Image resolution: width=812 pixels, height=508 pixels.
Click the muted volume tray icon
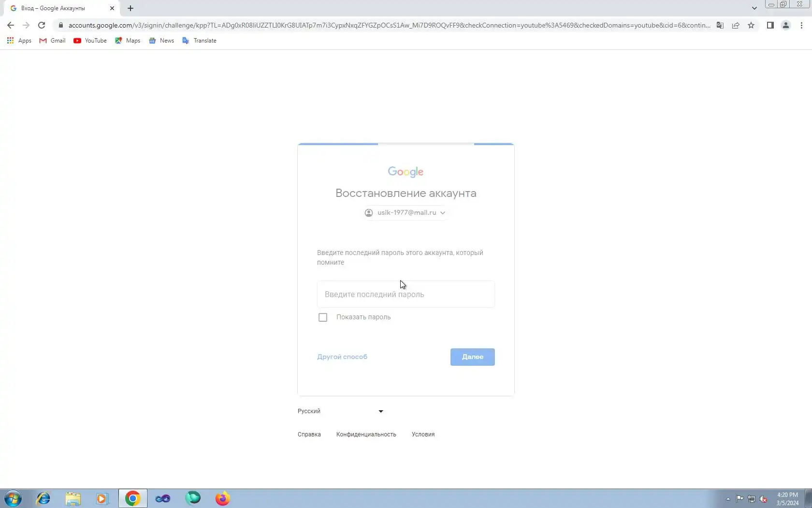coord(764,499)
